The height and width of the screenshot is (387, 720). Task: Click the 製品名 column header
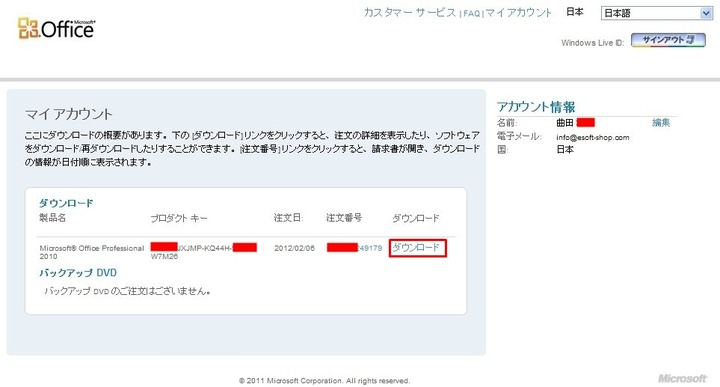click(x=52, y=218)
